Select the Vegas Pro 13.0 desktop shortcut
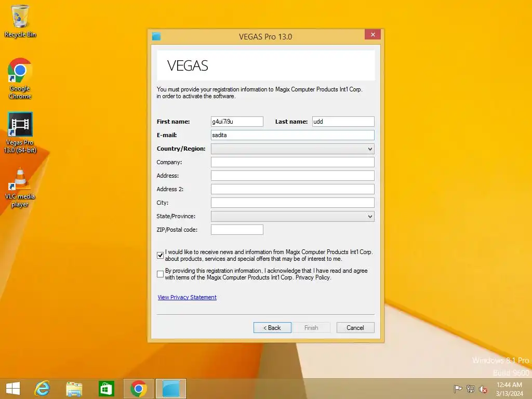The width and height of the screenshot is (532, 399). 20,132
